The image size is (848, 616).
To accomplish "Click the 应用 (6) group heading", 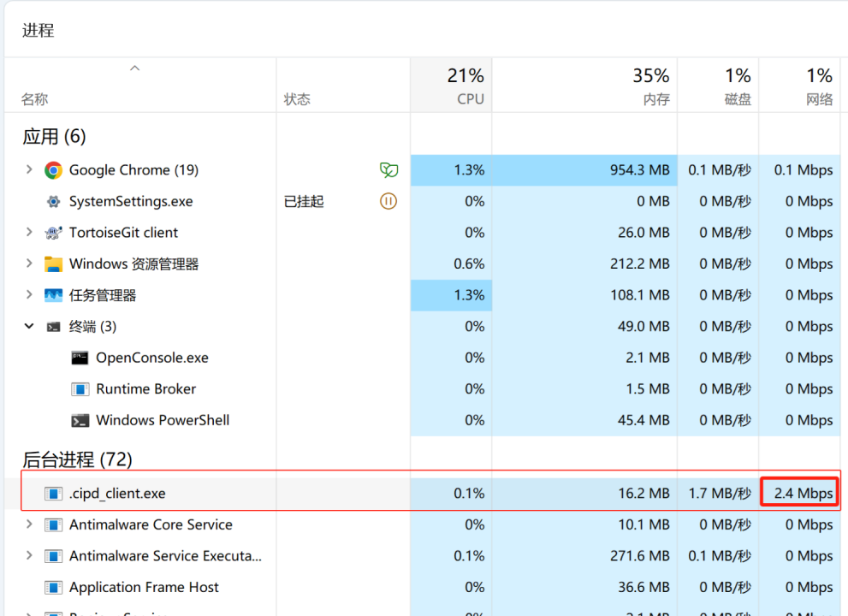I will [54, 136].
